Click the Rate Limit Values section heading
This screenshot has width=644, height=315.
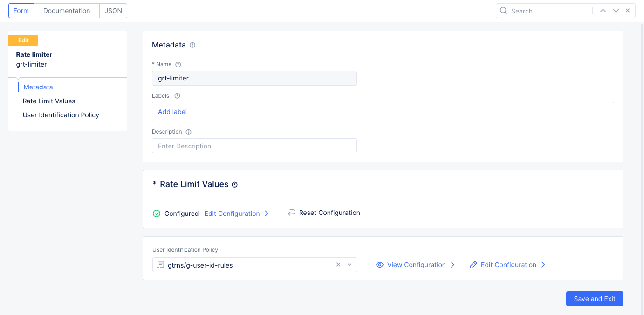pos(194,184)
